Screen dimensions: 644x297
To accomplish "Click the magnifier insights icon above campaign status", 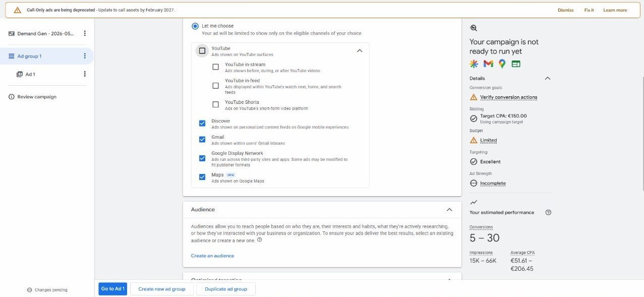I will [x=473, y=28].
